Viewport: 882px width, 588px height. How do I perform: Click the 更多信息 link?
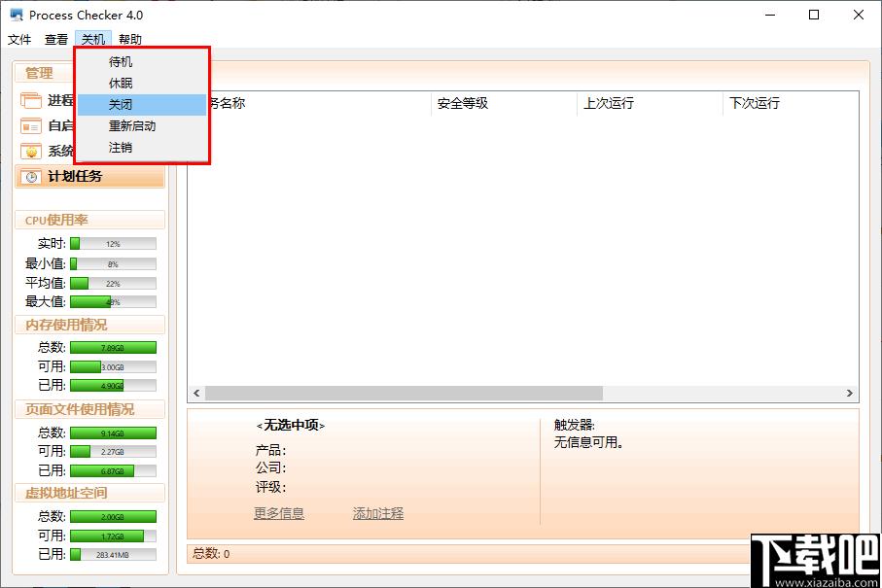point(279,513)
